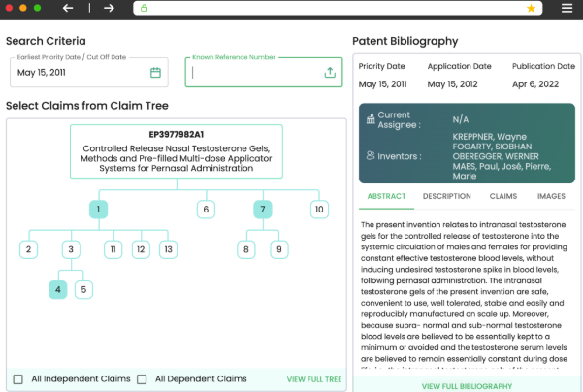This screenshot has width=583, height=392.
Task: Check All Independent Claims checkbox
Action: (17, 379)
